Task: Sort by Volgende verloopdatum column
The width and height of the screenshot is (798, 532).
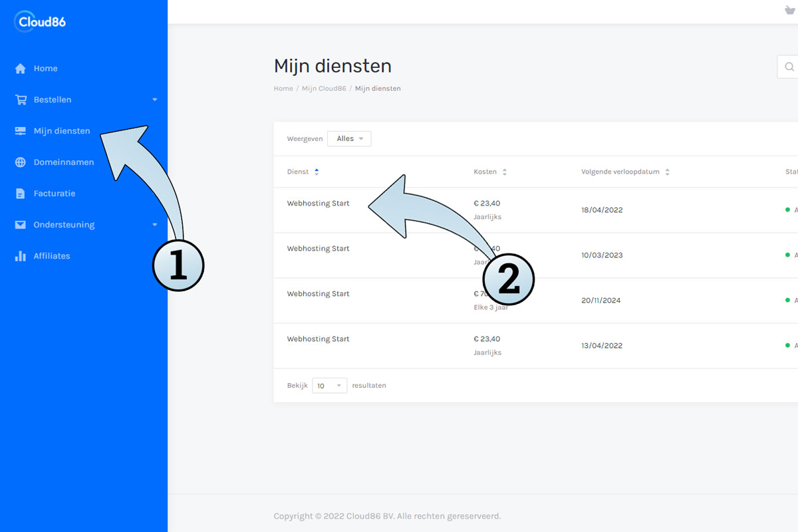Action: (x=625, y=172)
